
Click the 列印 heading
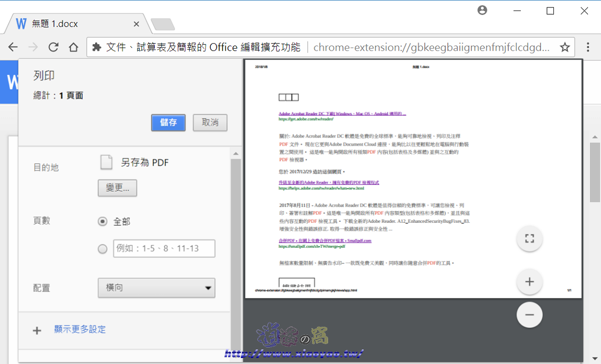44,76
